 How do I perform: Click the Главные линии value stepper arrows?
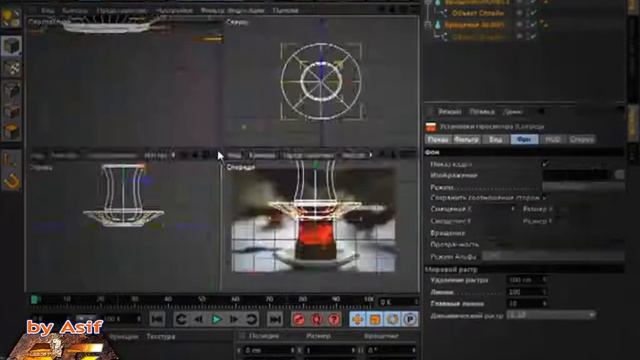pyautogui.click(x=544, y=304)
